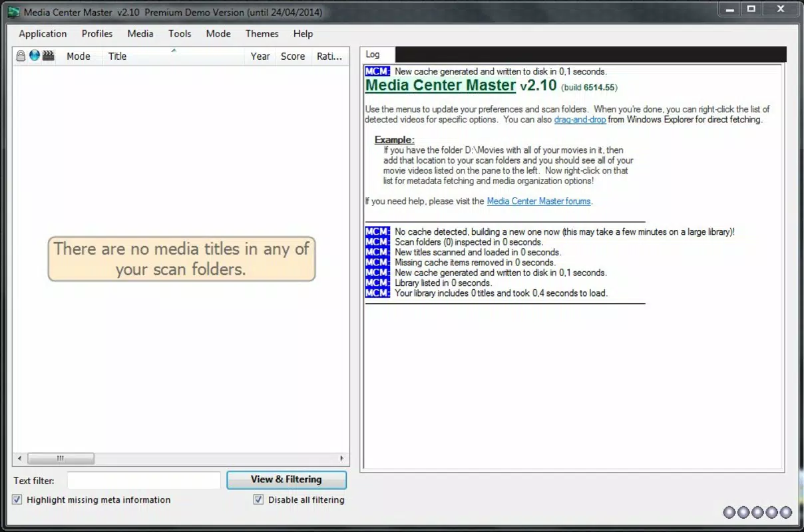Click the Media Center Master title bar icon
This screenshot has width=804, height=532.
[x=13, y=12]
